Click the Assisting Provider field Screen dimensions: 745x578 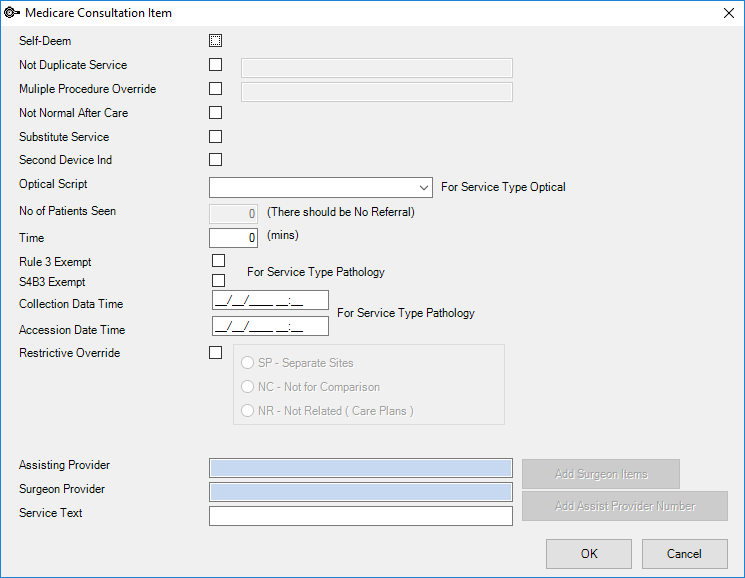tap(361, 468)
